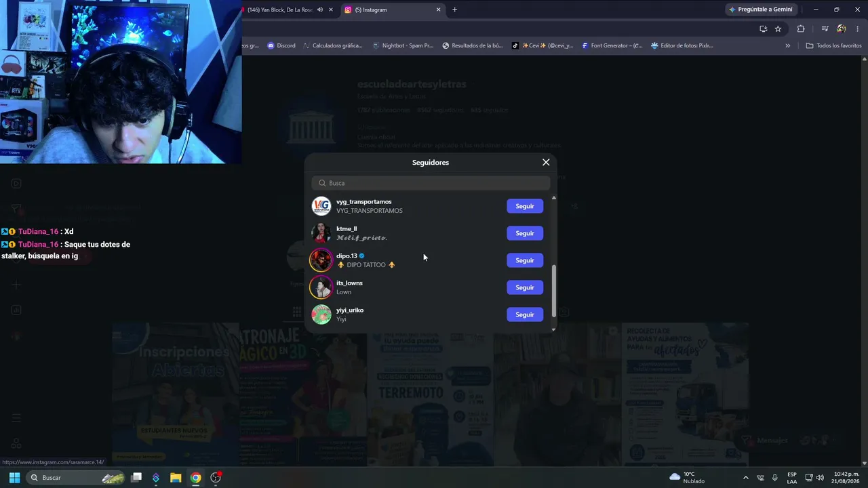Open the Chrome profile avatar

[x=841, y=28]
